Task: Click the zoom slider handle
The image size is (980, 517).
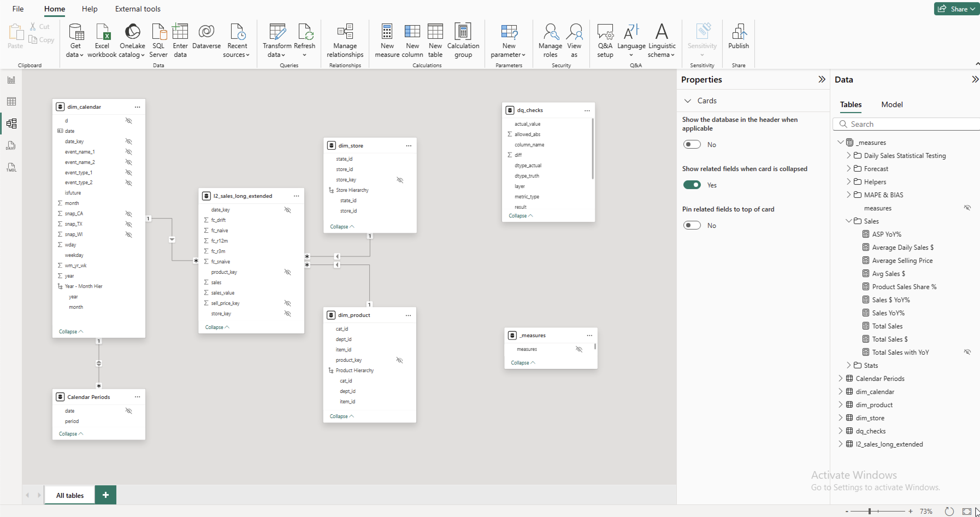Action: [869, 511]
